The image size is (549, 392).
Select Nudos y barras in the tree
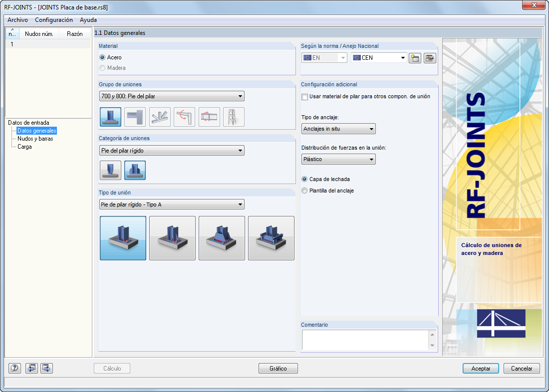coord(35,139)
